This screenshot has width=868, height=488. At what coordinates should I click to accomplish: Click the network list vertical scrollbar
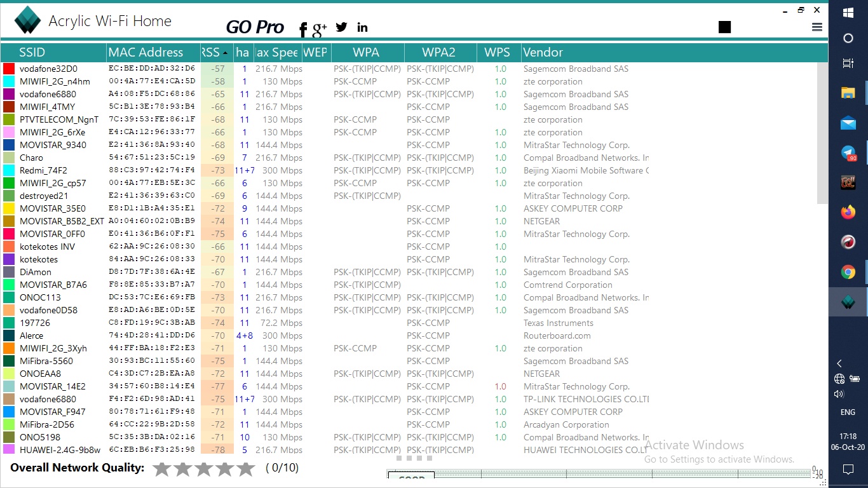pyautogui.click(x=822, y=133)
